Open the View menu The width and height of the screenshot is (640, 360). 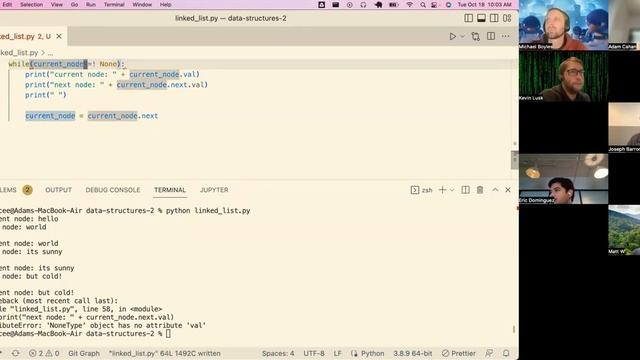57,4
